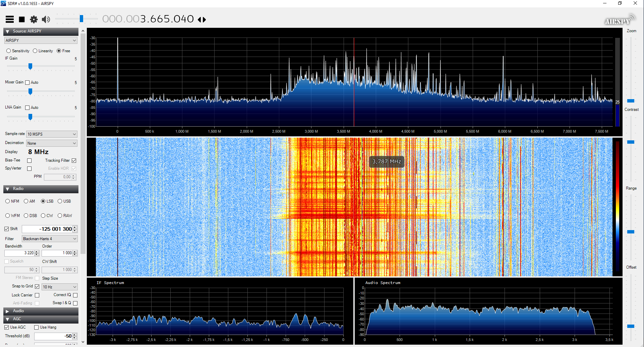Open the hamburger main menu
The height and width of the screenshot is (347, 644).
pyautogui.click(x=10, y=19)
